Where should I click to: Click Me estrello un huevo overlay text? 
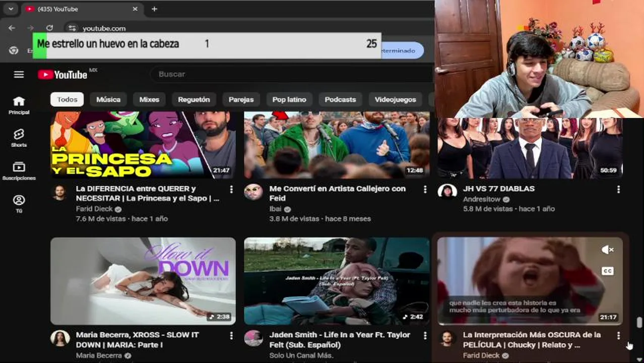pyautogui.click(x=108, y=44)
